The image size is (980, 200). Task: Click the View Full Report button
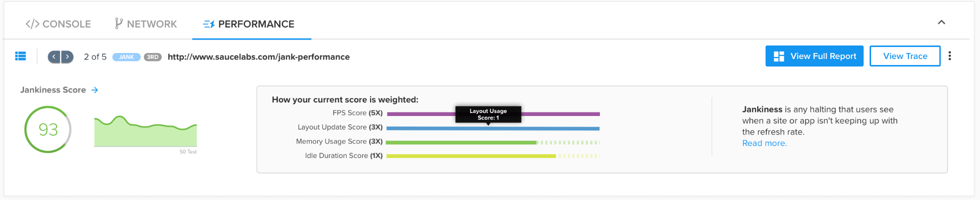coord(814,56)
